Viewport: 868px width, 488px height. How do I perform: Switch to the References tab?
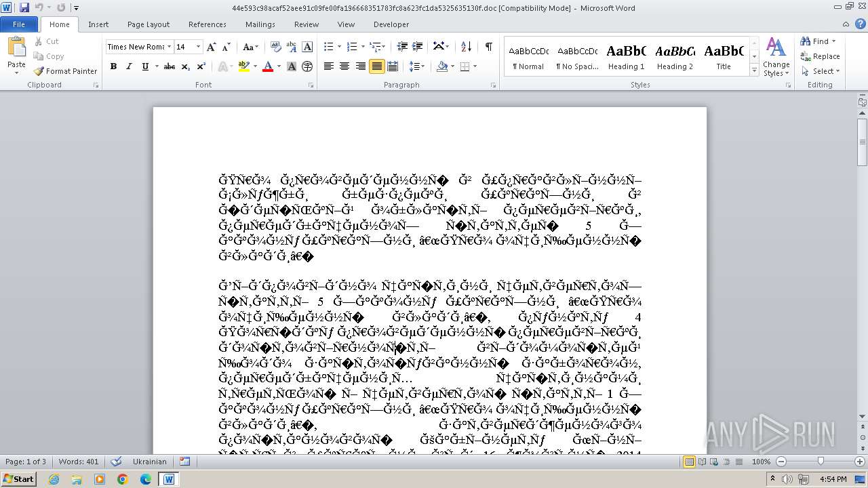[208, 24]
